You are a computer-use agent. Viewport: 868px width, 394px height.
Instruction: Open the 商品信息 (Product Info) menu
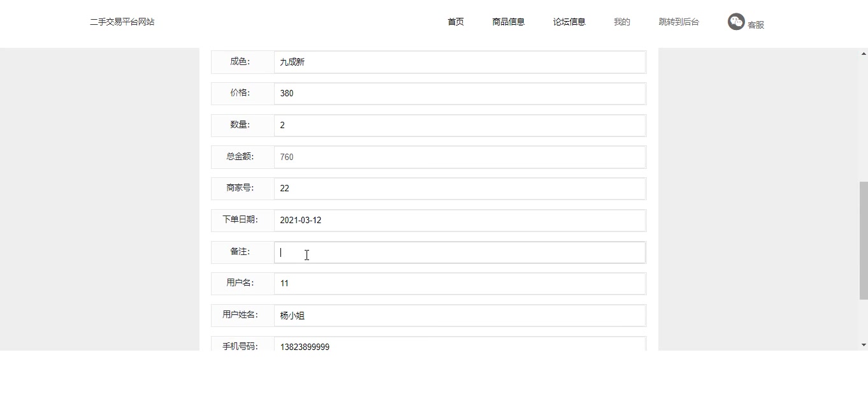pyautogui.click(x=508, y=21)
